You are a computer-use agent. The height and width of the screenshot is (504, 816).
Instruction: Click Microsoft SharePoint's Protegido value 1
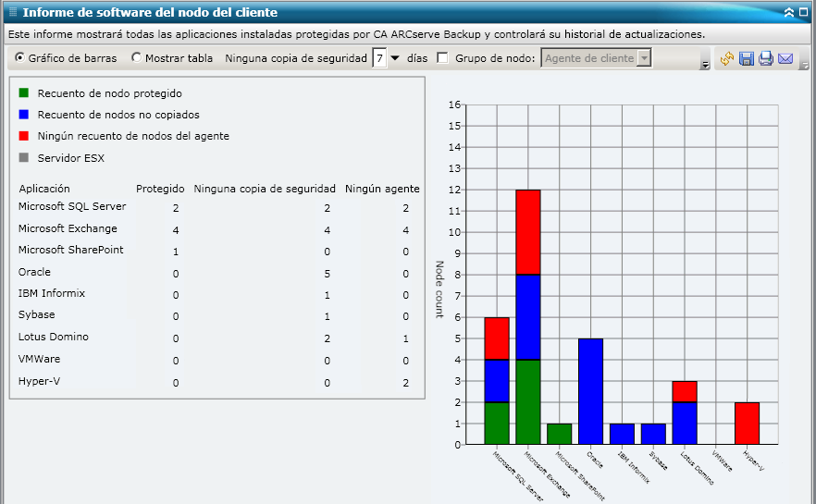[x=176, y=252]
